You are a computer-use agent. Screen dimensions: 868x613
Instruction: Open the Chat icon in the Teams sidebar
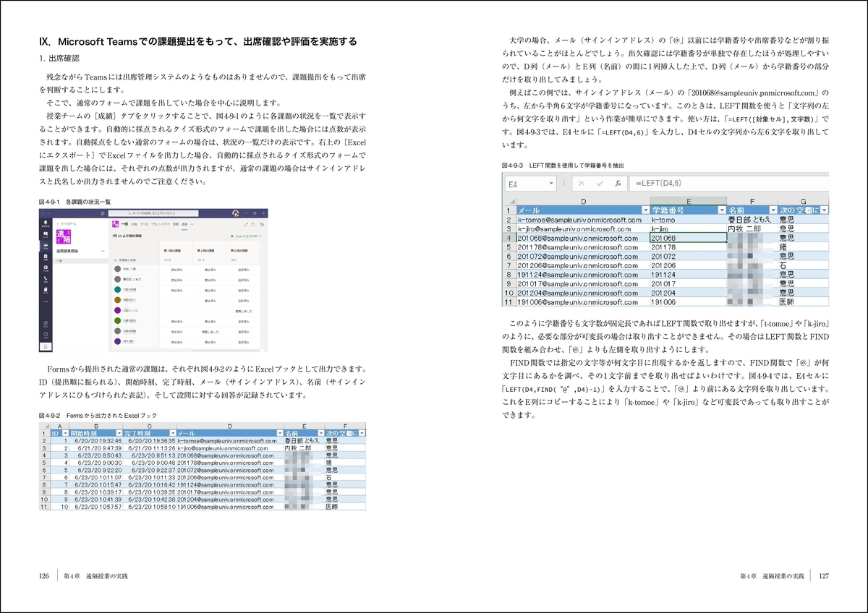(x=46, y=234)
